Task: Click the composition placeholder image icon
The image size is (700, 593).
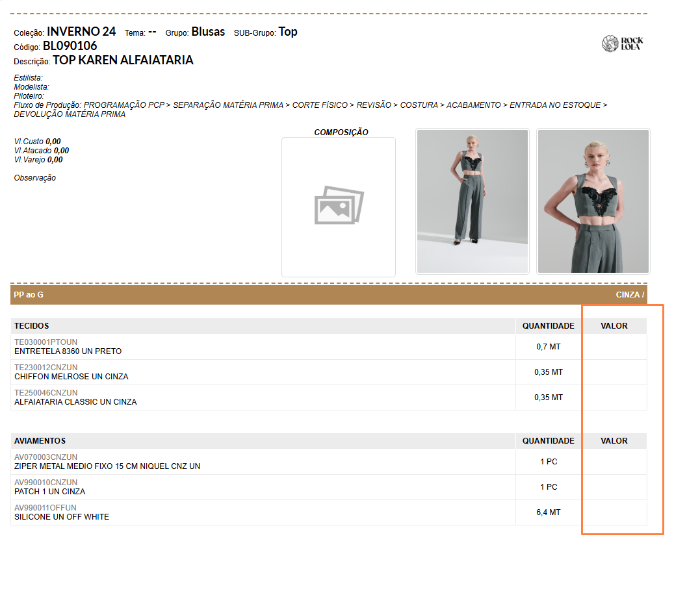Action: (x=339, y=205)
